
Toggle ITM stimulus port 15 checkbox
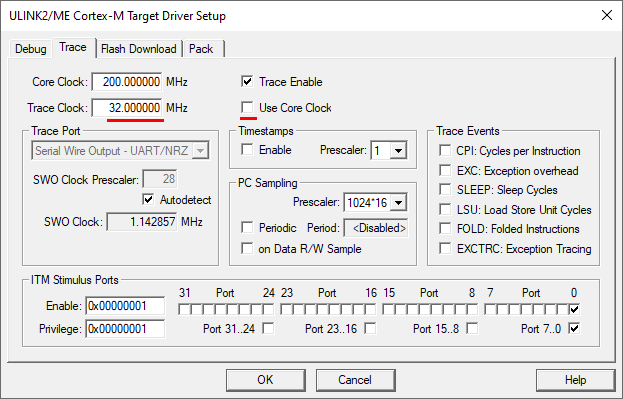click(x=388, y=309)
